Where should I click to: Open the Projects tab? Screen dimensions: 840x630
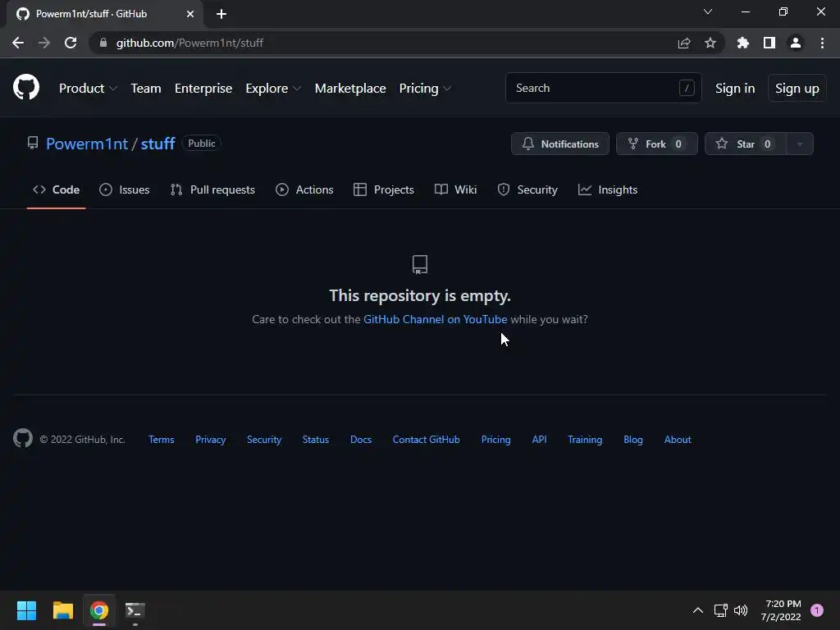pyautogui.click(x=384, y=189)
